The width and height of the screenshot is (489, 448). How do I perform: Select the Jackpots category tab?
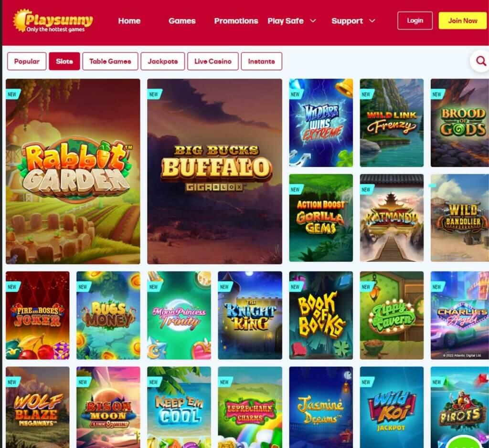tap(162, 62)
